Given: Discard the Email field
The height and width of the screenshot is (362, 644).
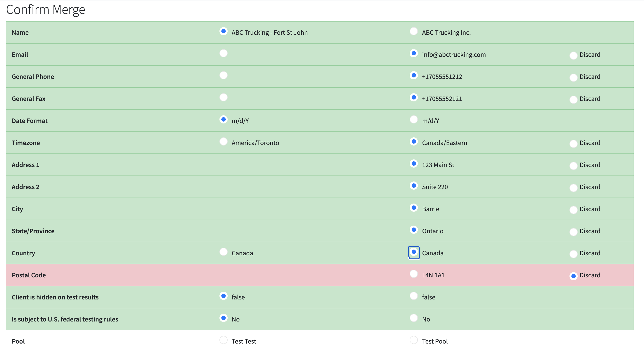Looking at the screenshot, I should point(573,55).
